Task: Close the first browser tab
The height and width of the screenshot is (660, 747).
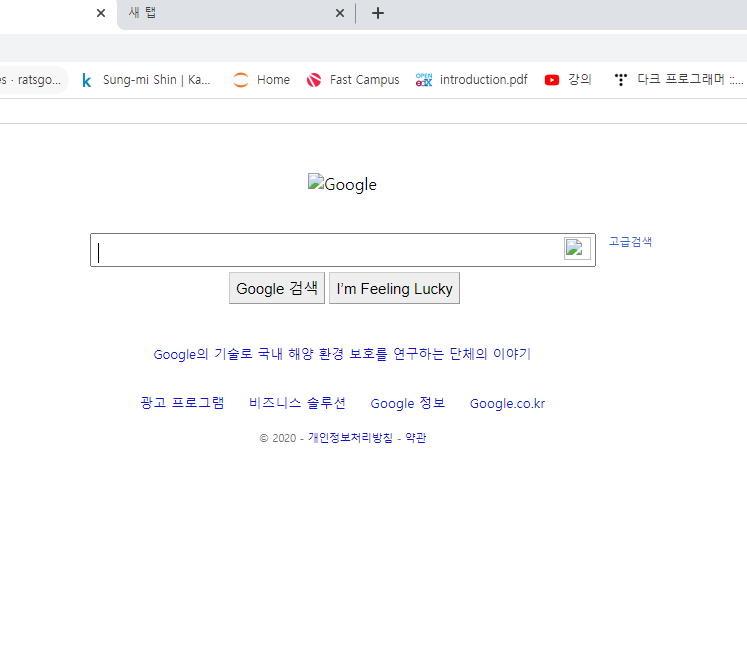Action: click(x=101, y=13)
